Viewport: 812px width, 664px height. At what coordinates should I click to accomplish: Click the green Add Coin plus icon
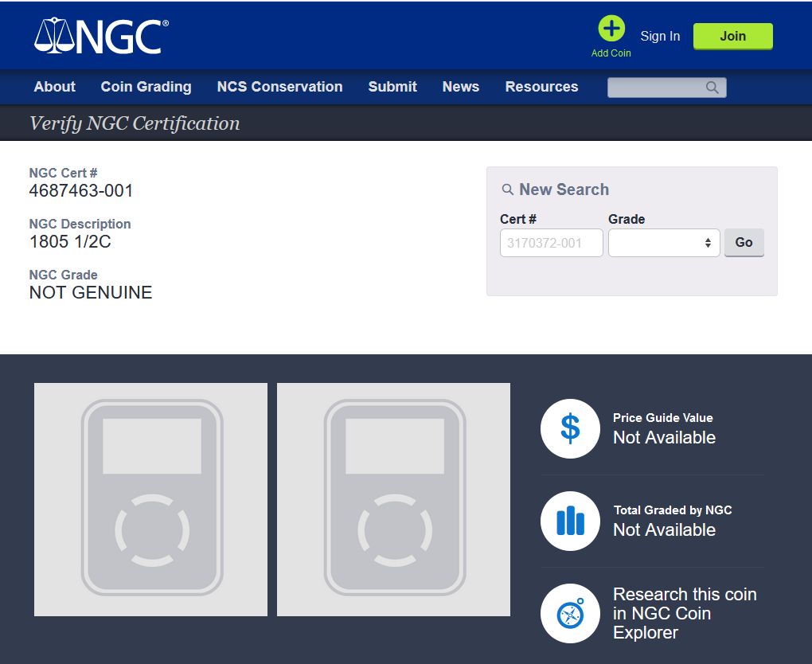pyautogui.click(x=611, y=29)
